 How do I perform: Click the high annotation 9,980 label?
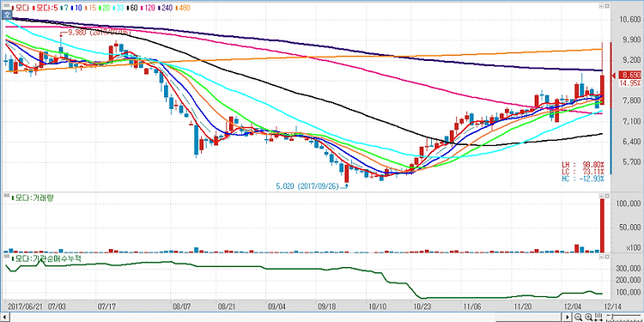click(x=99, y=33)
